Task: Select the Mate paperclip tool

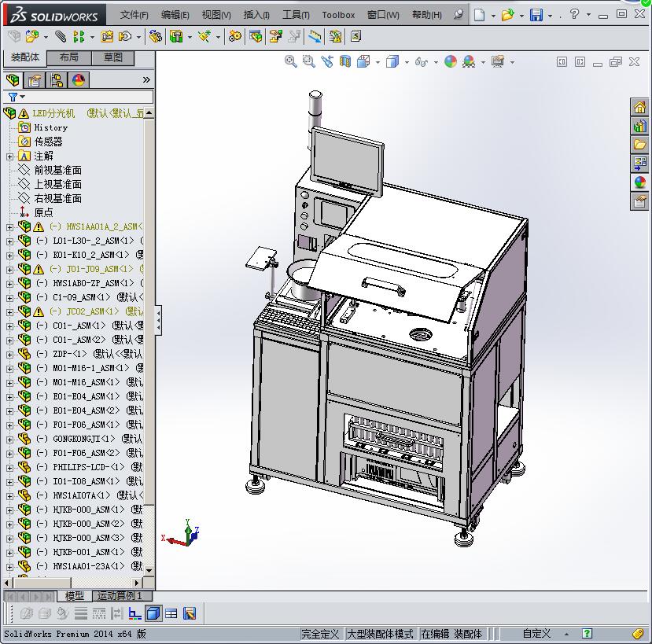Action: (x=61, y=37)
